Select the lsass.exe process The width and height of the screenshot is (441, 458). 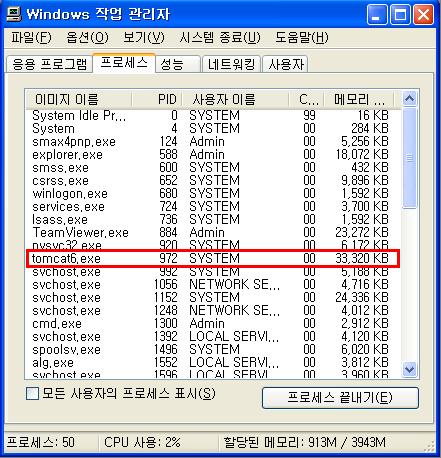point(213,219)
